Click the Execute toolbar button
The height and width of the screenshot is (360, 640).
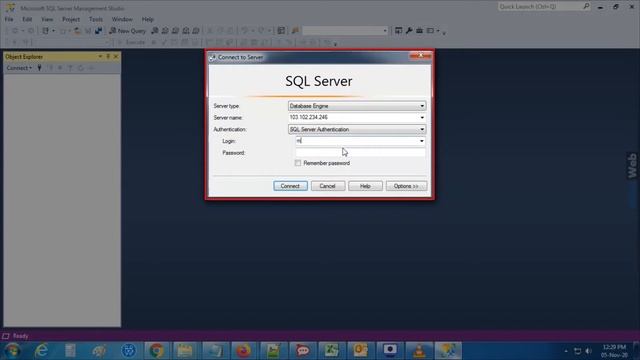tap(131, 42)
